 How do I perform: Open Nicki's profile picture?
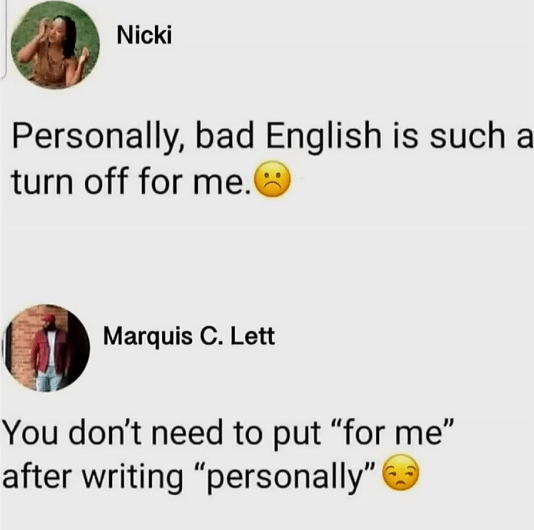click(55, 45)
